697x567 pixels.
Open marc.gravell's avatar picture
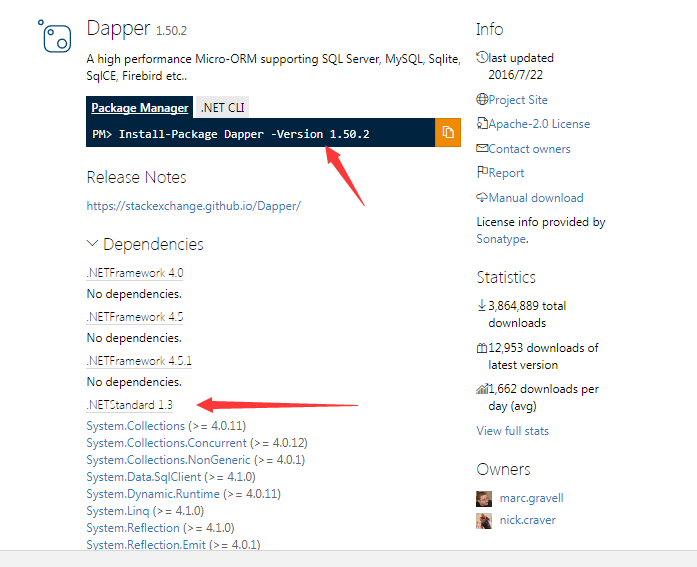click(484, 499)
